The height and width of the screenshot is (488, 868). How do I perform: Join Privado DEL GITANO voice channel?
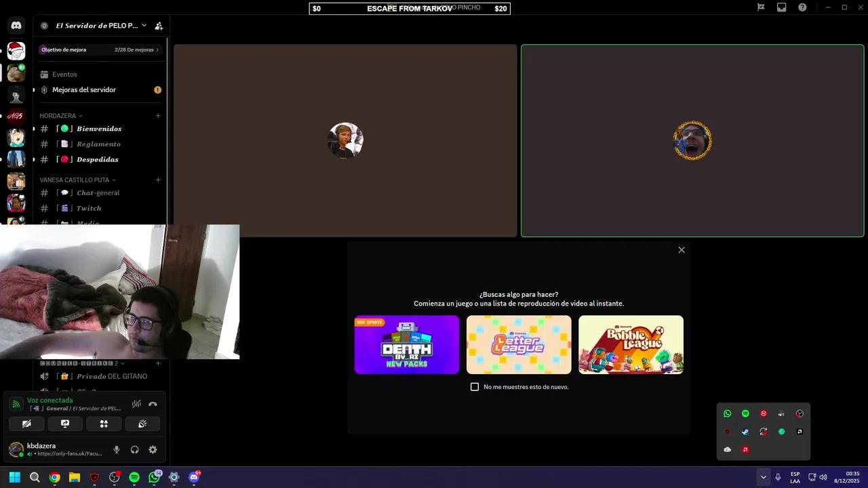[x=100, y=376]
